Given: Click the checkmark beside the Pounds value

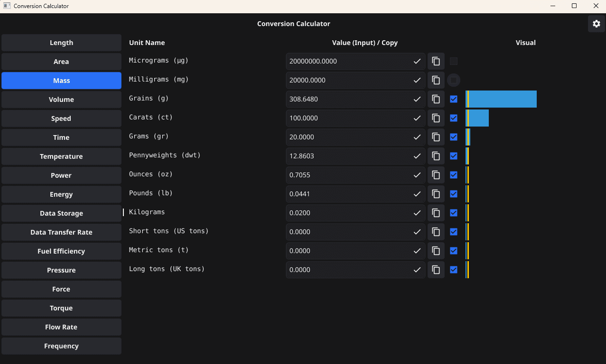Looking at the screenshot, I should (417, 194).
